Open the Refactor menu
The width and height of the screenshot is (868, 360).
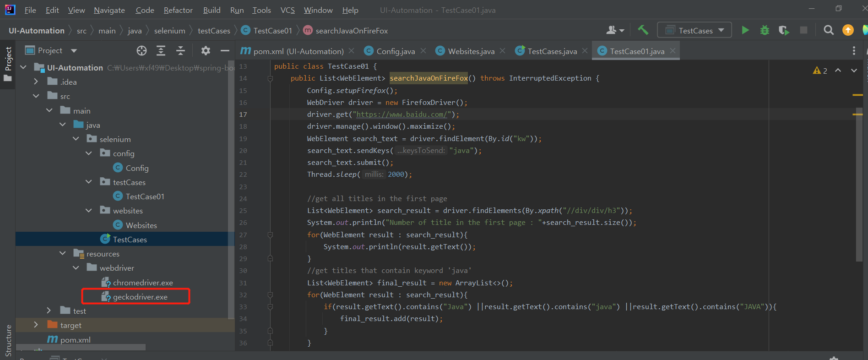[x=178, y=10]
